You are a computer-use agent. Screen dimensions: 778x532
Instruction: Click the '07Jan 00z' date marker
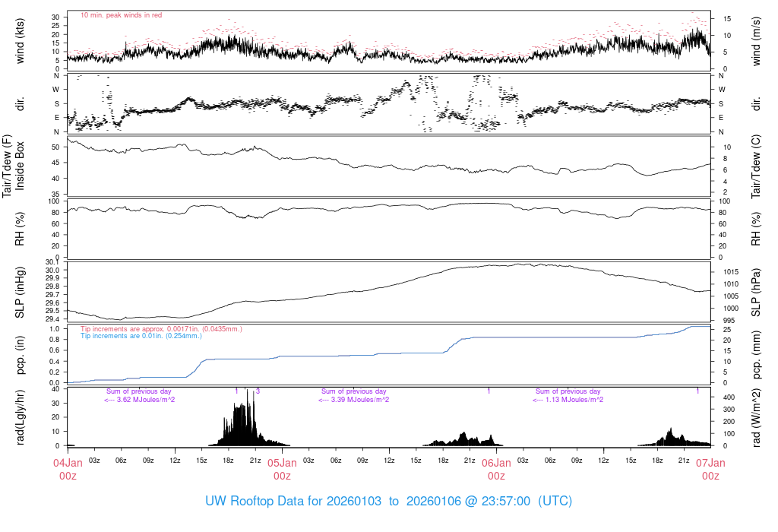click(710, 470)
